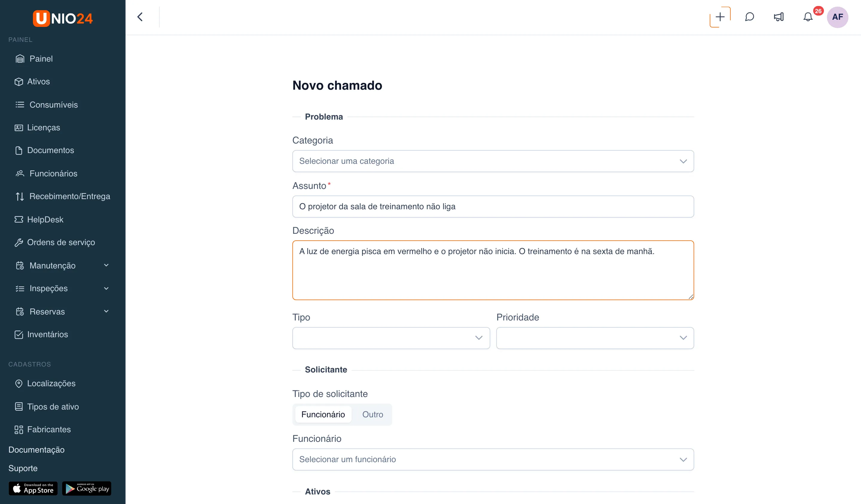861x504 pixels.
Task: Open the Categoria dropdown
Action: (493, 161)
